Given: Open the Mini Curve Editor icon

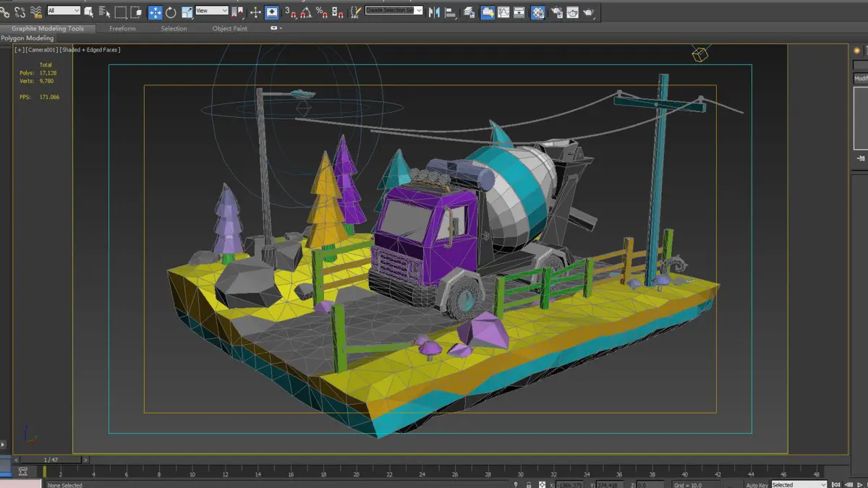Looking at the screenshot, I should (x=23, y=471).
